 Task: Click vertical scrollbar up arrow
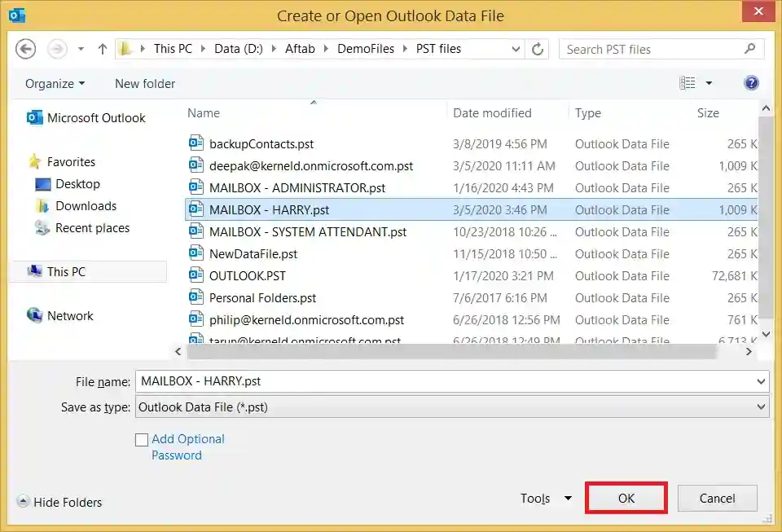click(x=766, y=108)
